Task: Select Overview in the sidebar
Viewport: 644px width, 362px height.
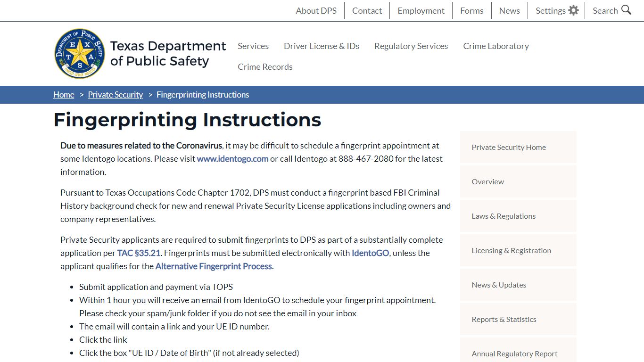Action: [518, 181]
